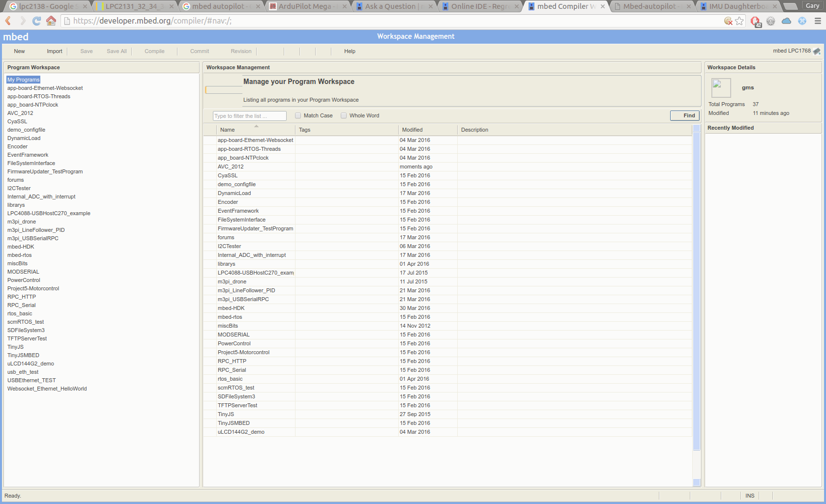826x504 pixels.
Task: Close the 'lpc2138 - Google' tab
Action: 85,6
